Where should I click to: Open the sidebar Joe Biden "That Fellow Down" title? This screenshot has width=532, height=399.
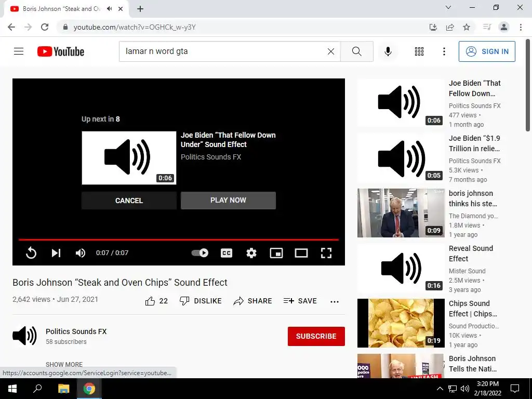coord(475,88)
